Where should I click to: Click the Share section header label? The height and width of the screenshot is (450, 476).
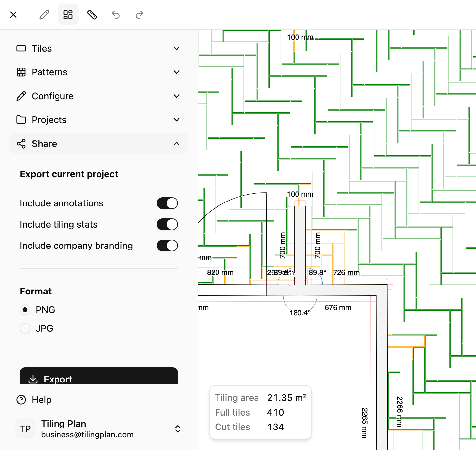coord(44,144)
